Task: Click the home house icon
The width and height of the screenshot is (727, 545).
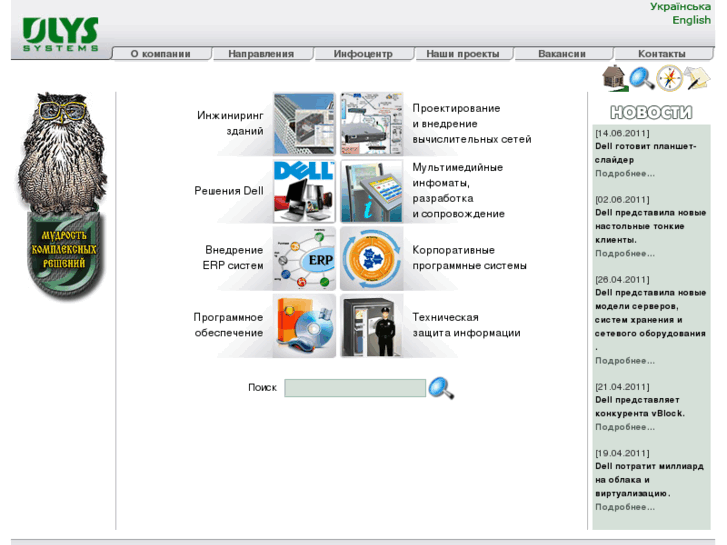Action: tap(614, 79)
